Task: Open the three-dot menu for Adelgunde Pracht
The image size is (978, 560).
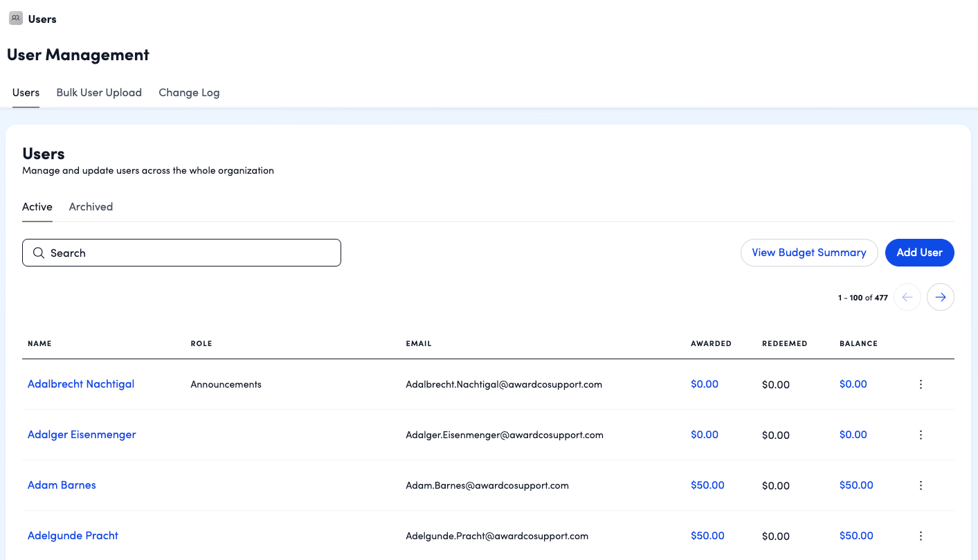Action: 921,536
